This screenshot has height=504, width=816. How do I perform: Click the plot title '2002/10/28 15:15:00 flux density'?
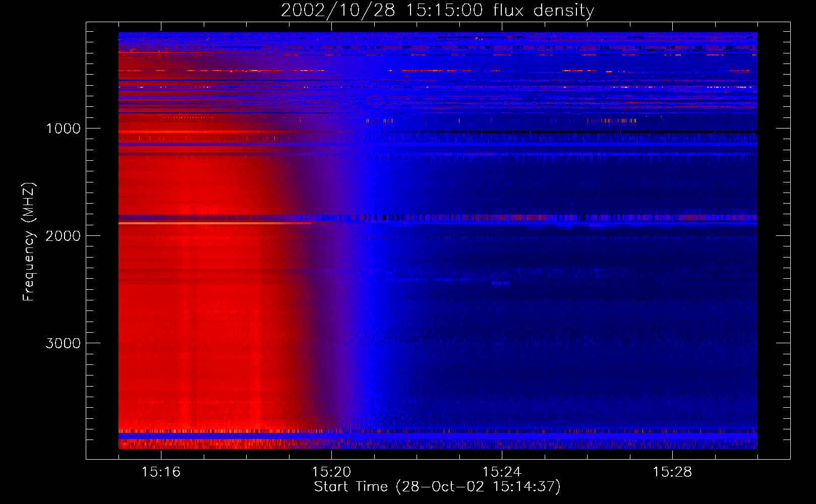(x=437, y=11)
